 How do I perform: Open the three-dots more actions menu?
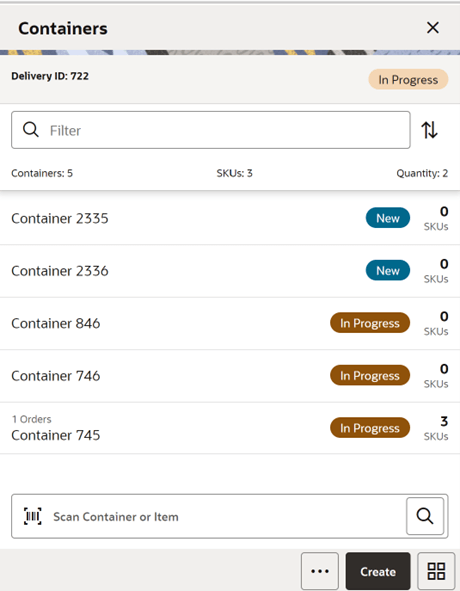coord(320,571)
